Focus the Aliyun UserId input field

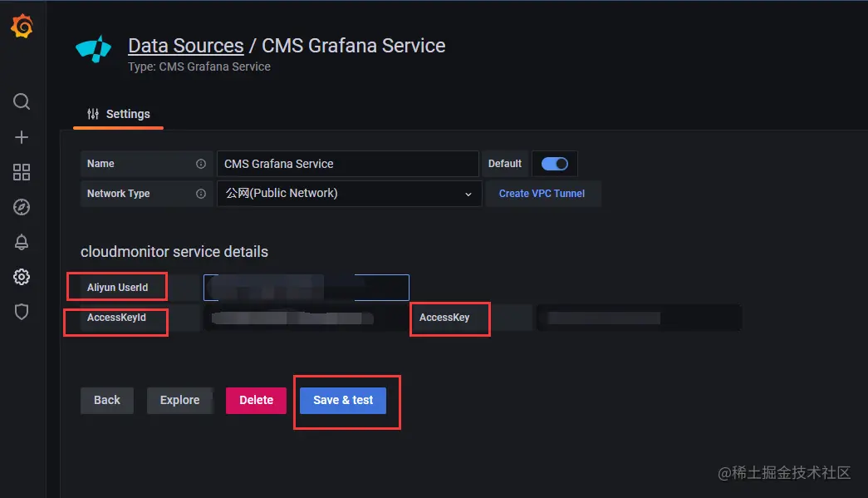306,288
